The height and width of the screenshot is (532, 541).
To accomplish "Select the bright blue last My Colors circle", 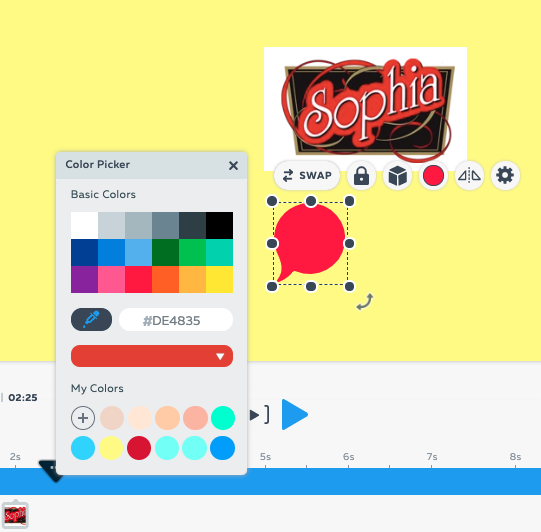I will click(223, 448).
